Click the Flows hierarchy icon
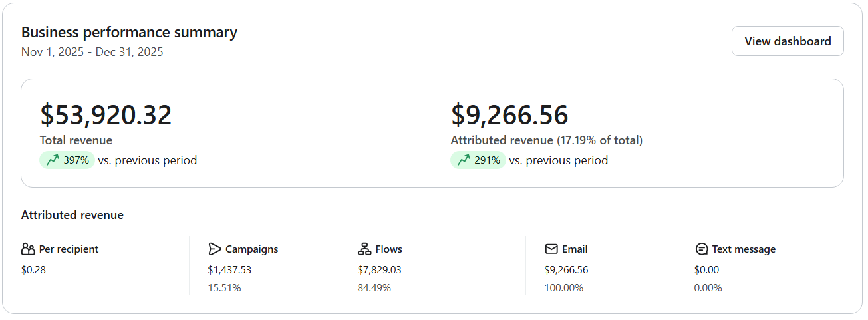Image resolution: width=868 pixels, height=320 pixels. pyautogui.click(x=364, y=249)
